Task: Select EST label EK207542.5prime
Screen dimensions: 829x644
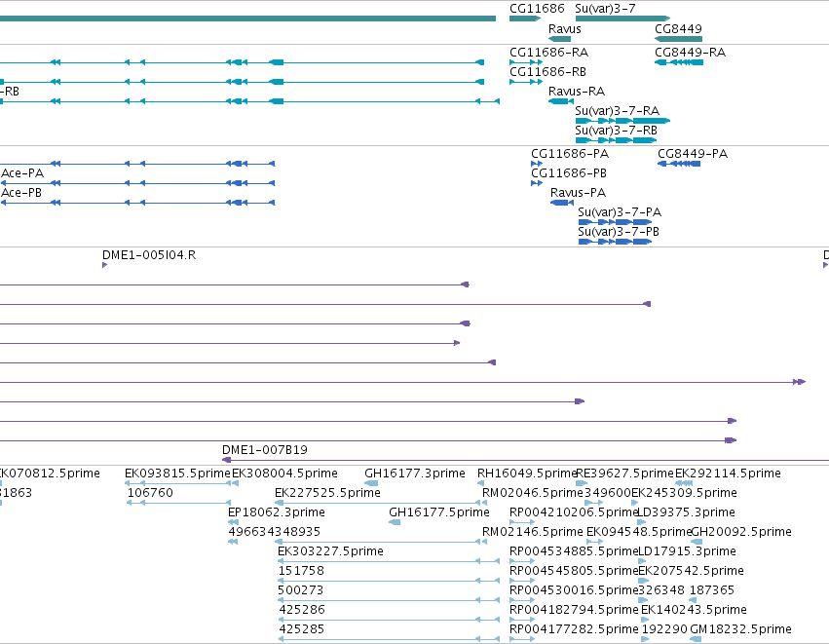Action: click(691, 571)
